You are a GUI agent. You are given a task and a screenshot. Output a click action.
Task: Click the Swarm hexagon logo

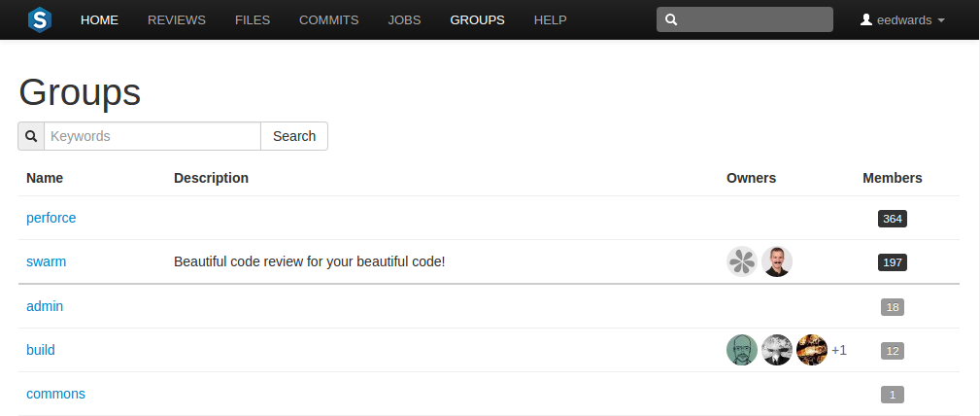[40, 20]
